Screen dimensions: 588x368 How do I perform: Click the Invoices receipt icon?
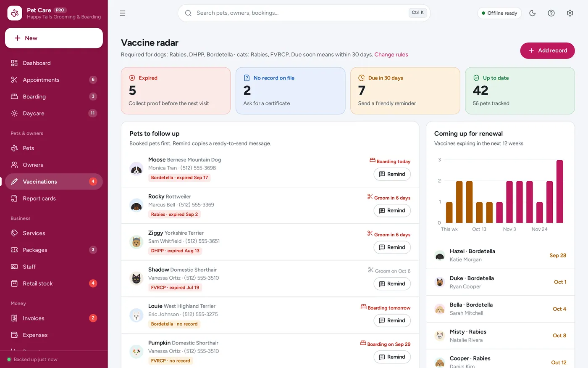tap(14, 318)
